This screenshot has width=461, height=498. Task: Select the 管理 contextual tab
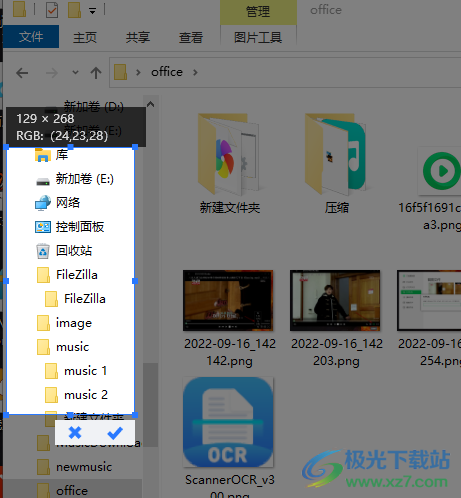pos(258,12)
